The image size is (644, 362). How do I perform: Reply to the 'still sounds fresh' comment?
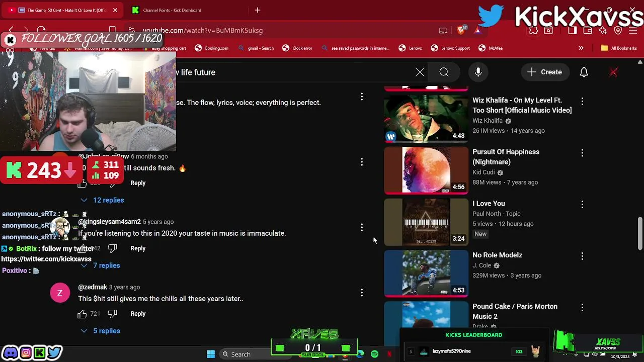tap(138, 183)
